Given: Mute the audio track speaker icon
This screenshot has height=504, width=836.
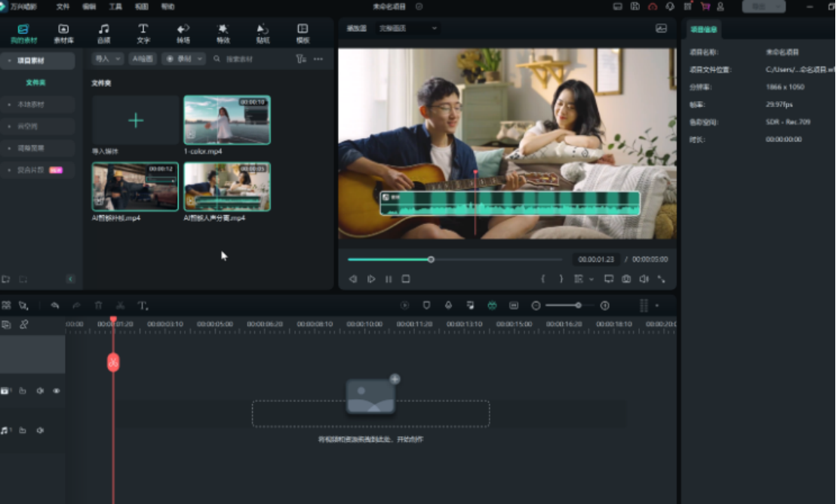Looking at the screenshot, I should pyautogui.click(x=40, y=430).
